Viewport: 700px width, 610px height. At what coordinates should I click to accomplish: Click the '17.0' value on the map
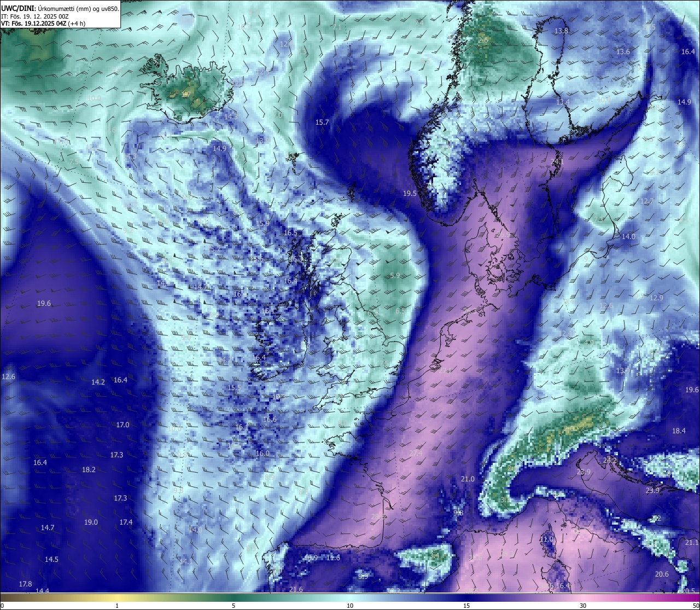pos(122,425)
